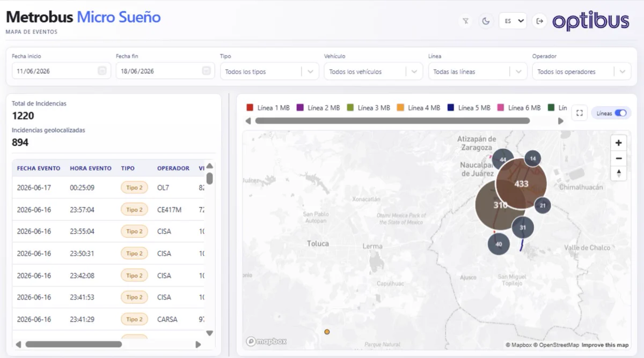Click the fullscreen map icon
This screenshot has height=358, width=644.
point(579,113)
